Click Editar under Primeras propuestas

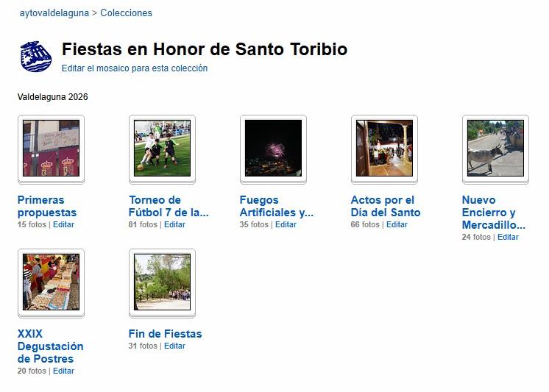pos(63,225)
